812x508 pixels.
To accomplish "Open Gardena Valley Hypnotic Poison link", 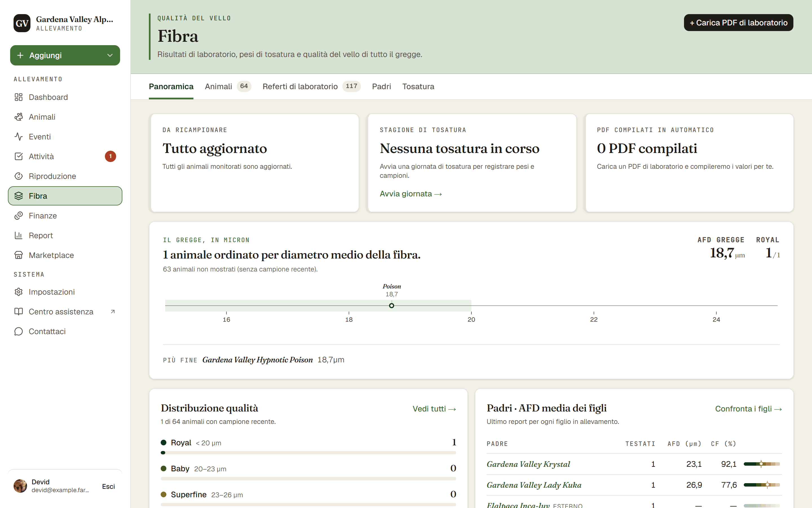I will [x=257, y=360].
